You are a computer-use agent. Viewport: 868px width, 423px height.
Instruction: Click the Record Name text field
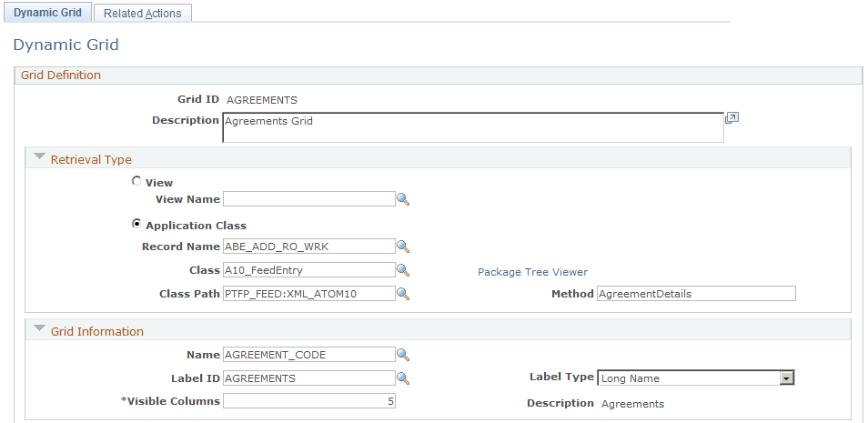coord(309,247)
